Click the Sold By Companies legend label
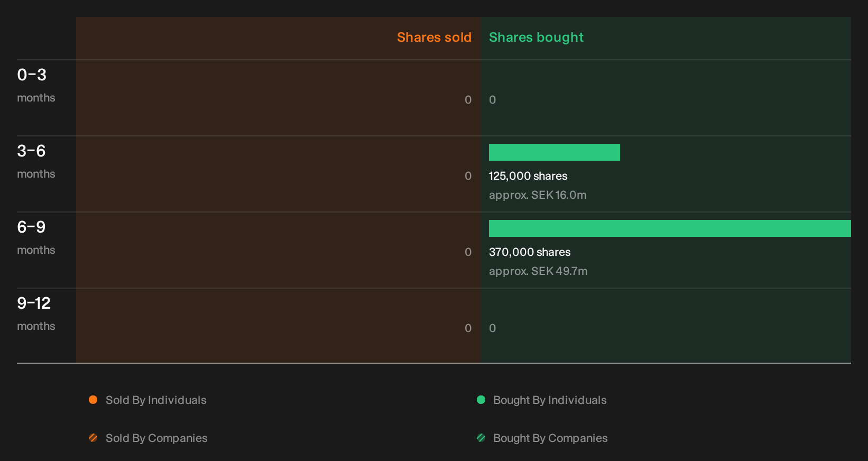 [156, 438]
